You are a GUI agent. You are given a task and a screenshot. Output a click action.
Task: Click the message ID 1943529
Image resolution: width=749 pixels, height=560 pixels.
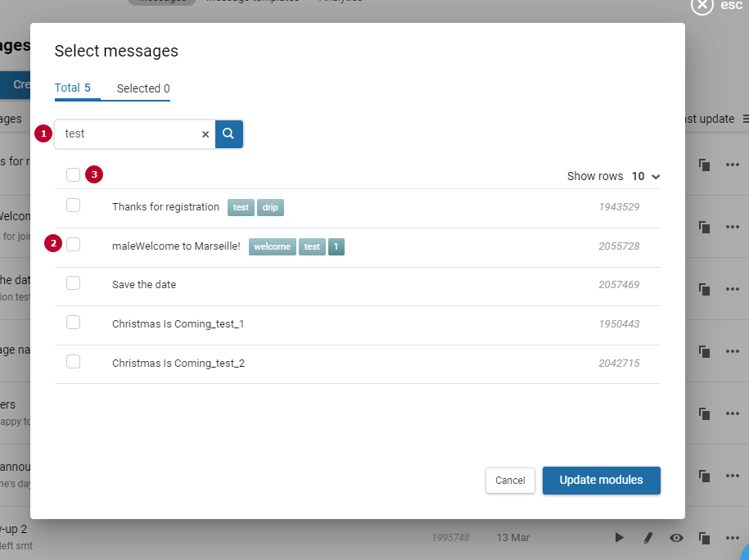tap(619, 207)
